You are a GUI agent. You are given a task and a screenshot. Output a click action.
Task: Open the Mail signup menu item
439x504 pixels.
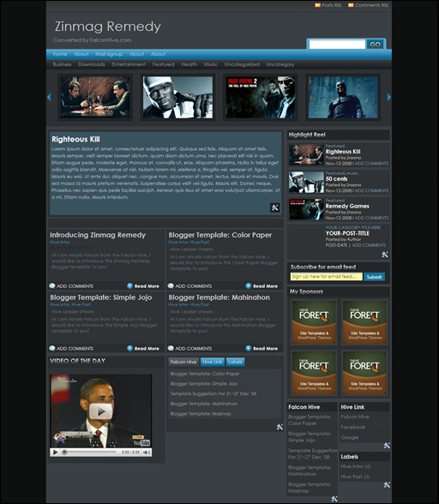coord(109,54)
